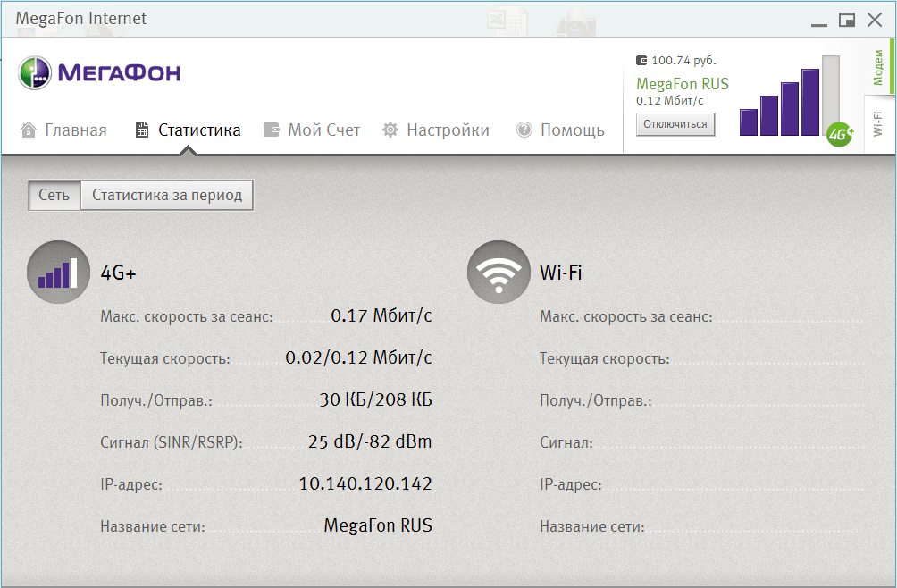Click the MegaFon logo
This screenshot has width=897, height=588.
point(99,72)
